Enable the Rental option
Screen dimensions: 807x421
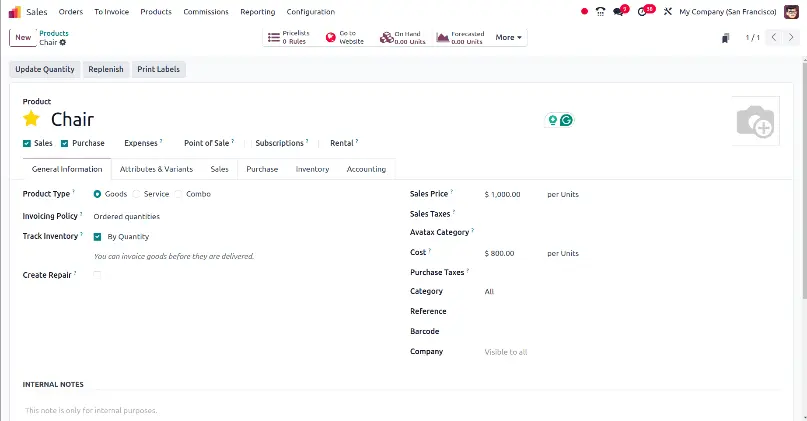click(344, 143)
